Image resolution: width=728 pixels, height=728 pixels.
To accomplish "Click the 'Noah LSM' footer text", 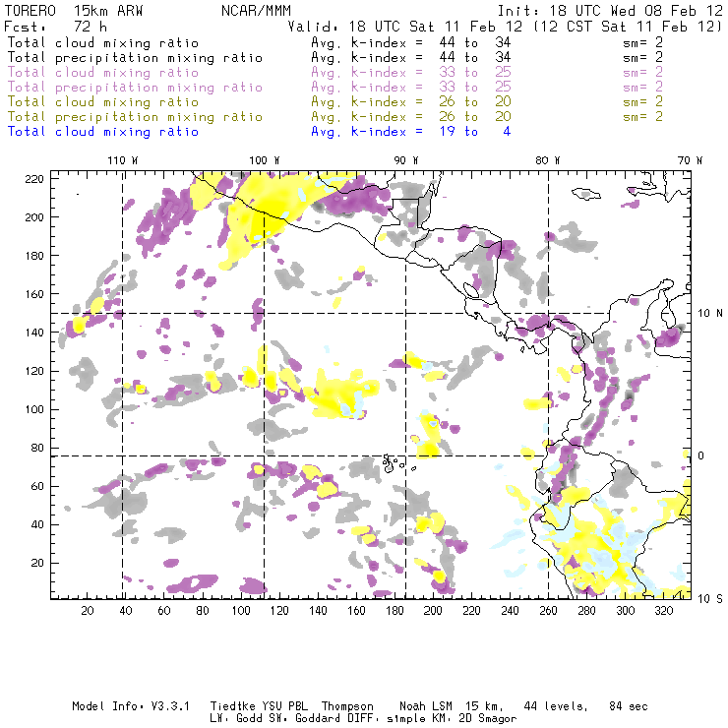I will [426, 706].
